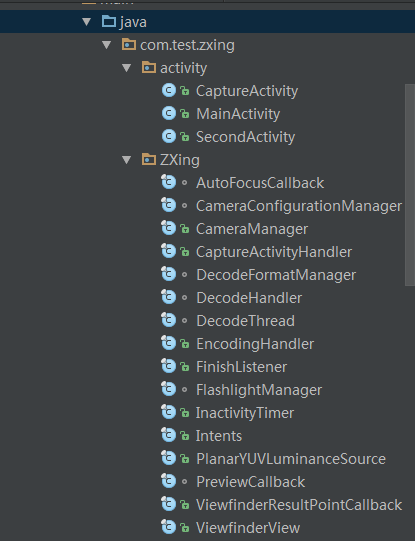Select the DecodeHandler class
Image resolution: width=415 pixels, height=541 pixels.
tap(249, 298)
